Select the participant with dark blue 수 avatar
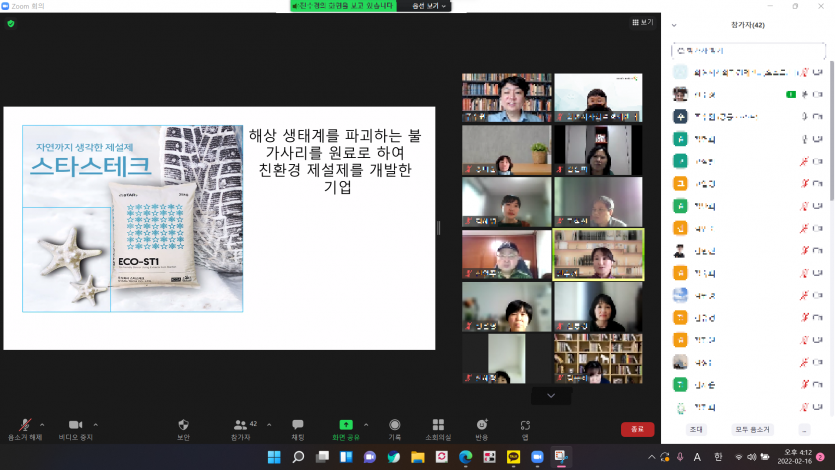The height and width of the screenshot is (470, 835). click(x=748, y=117)
